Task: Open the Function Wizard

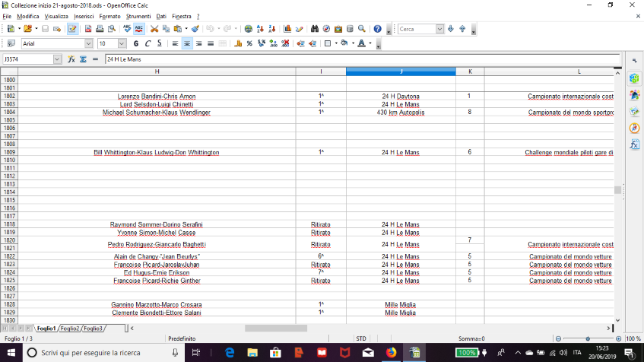Action: pos(71,59)
